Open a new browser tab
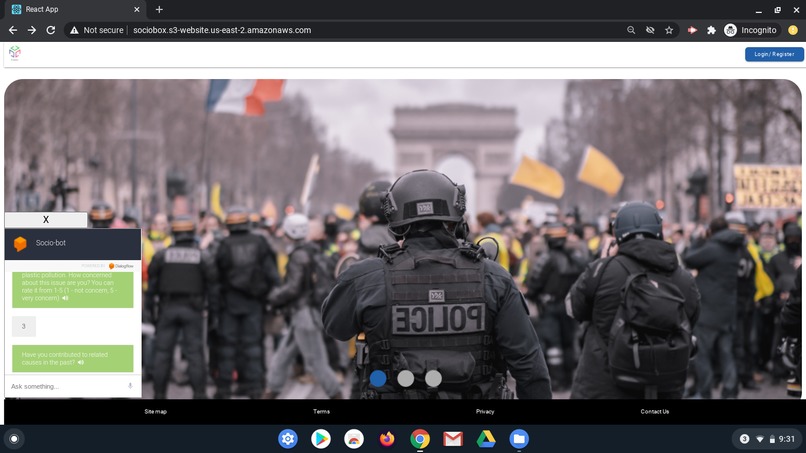806x453 pixels. [159, 9]
